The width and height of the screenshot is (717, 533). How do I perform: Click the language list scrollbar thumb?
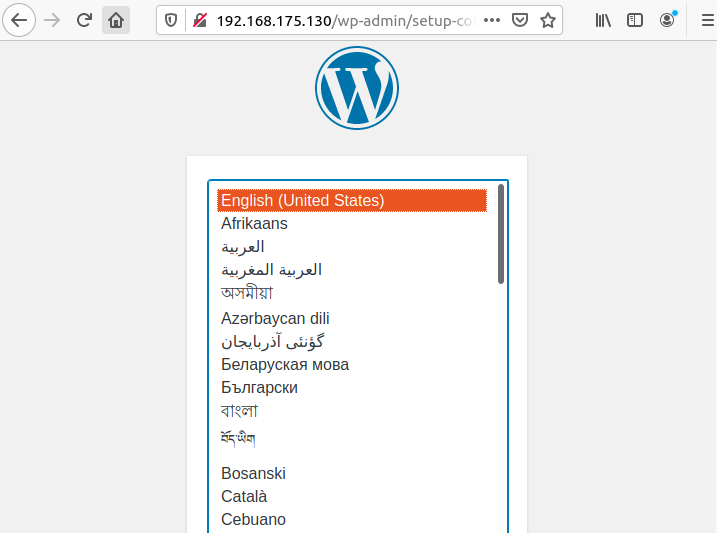pyautogui.click(x=501, y=234)
